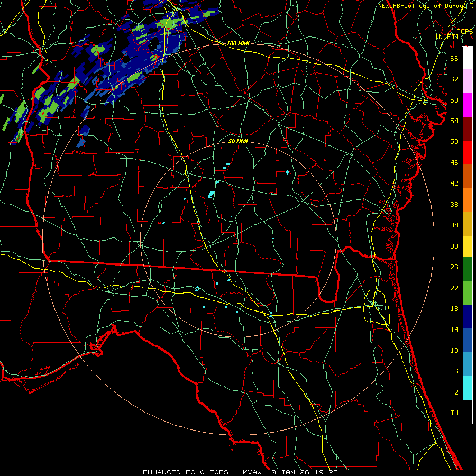Click the 30 legend value
The width and height of the screenshot is (476, 476).
coord(454,246)
